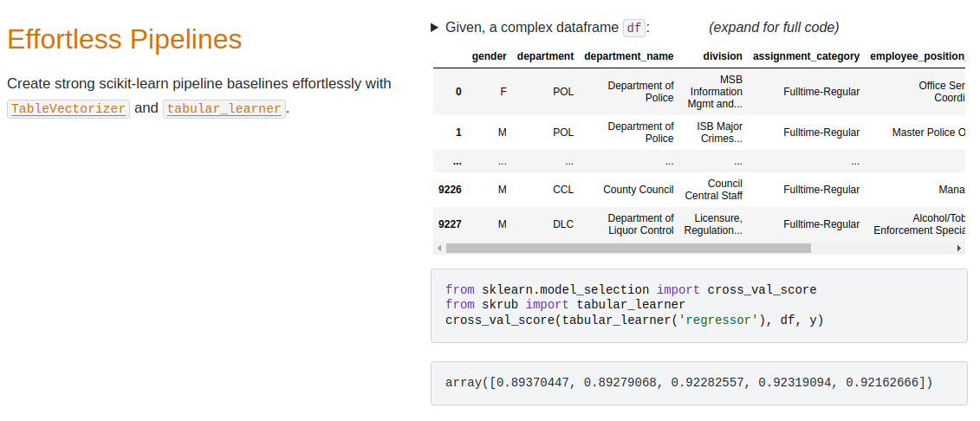
Task: Click the array output result block
Action: [698, 383]
